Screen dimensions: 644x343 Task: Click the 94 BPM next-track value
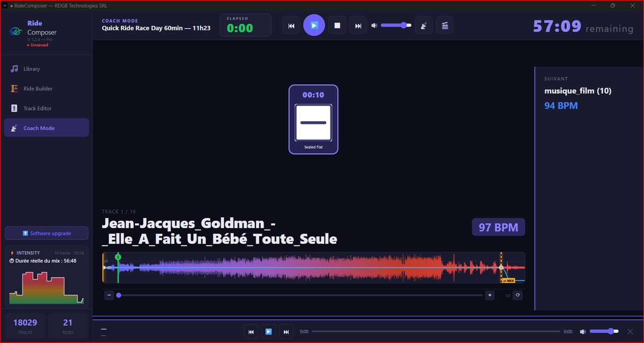click(x=561, y=106)
